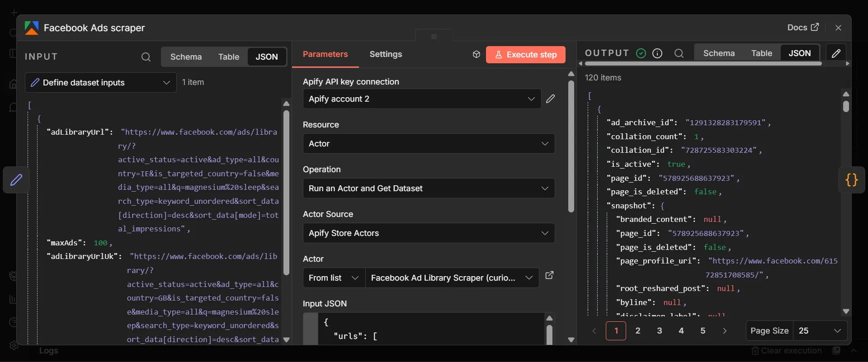The height and width of the screenshot is (362, 868).
Task: Click the "120 items" count label
Action: (x=603, y=78)
